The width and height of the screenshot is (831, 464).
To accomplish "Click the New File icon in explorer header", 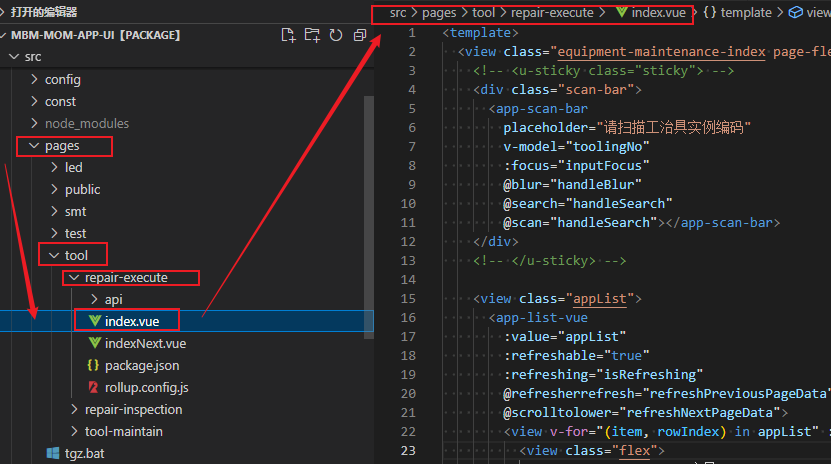I will [x=289, y=35].
